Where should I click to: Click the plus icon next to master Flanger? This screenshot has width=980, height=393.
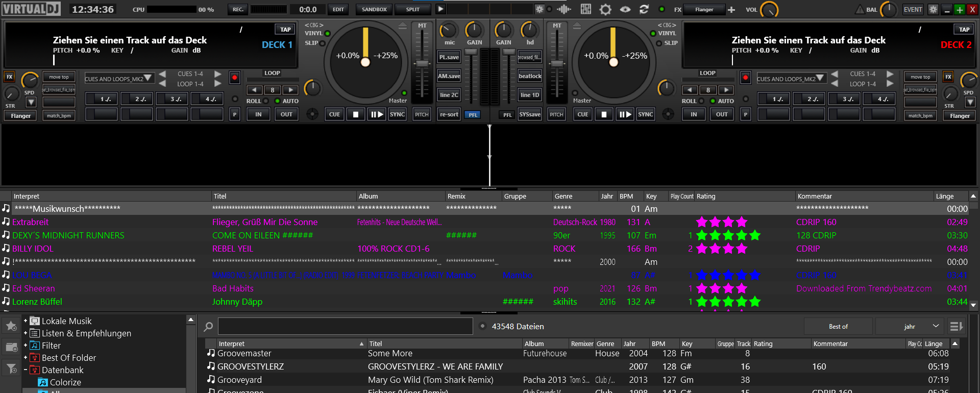(731, 10)
